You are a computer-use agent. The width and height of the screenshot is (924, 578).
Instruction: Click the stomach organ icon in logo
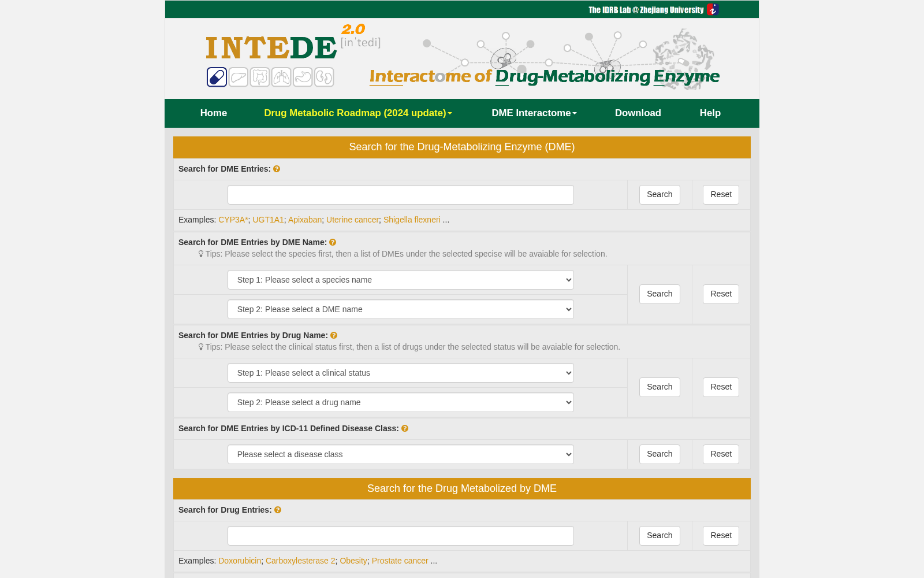click(x=303, y=77)
